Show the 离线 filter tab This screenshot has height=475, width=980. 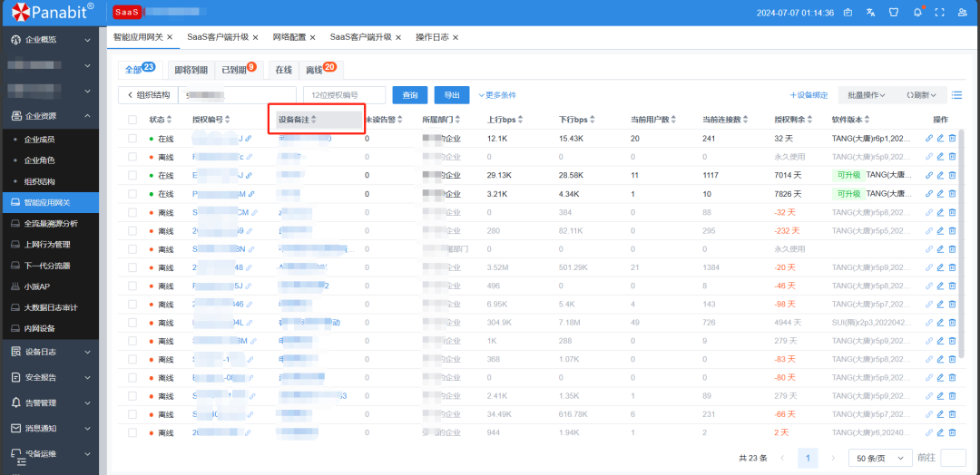(321, 71)
